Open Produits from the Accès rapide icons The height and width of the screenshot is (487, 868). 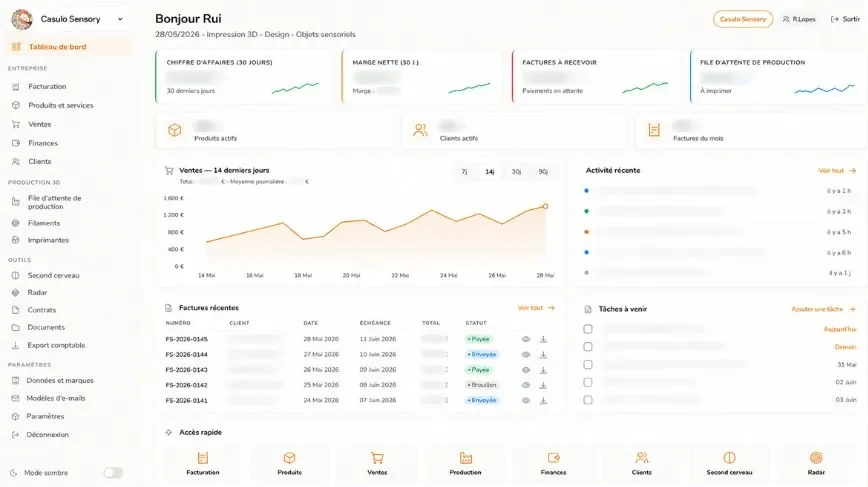pos(290,463)
